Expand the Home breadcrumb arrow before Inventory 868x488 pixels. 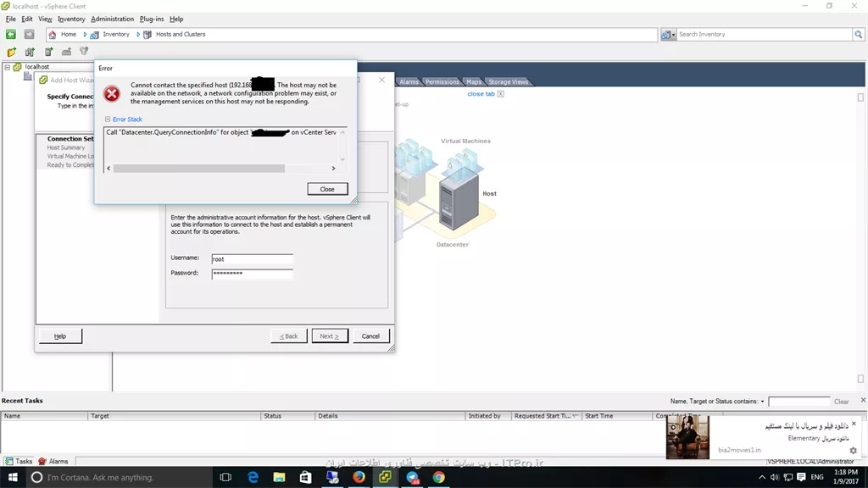pos(85,34)
